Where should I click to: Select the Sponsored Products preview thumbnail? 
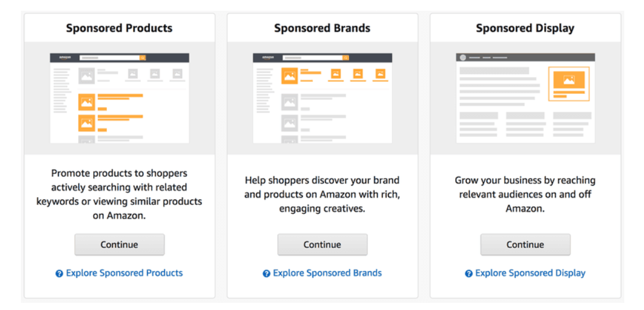[119, 98]
